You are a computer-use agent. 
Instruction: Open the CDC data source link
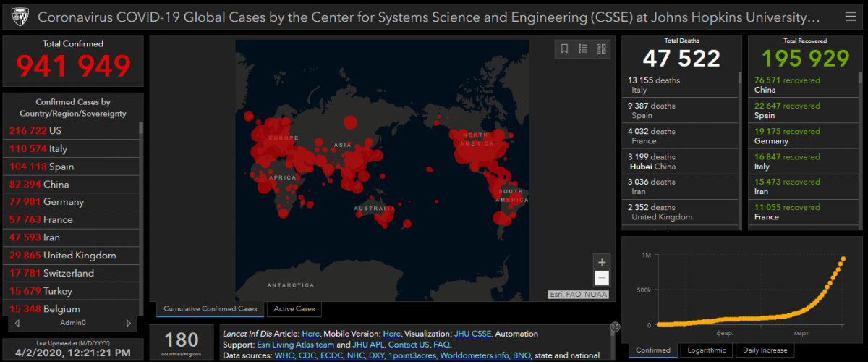coord(309,355)
